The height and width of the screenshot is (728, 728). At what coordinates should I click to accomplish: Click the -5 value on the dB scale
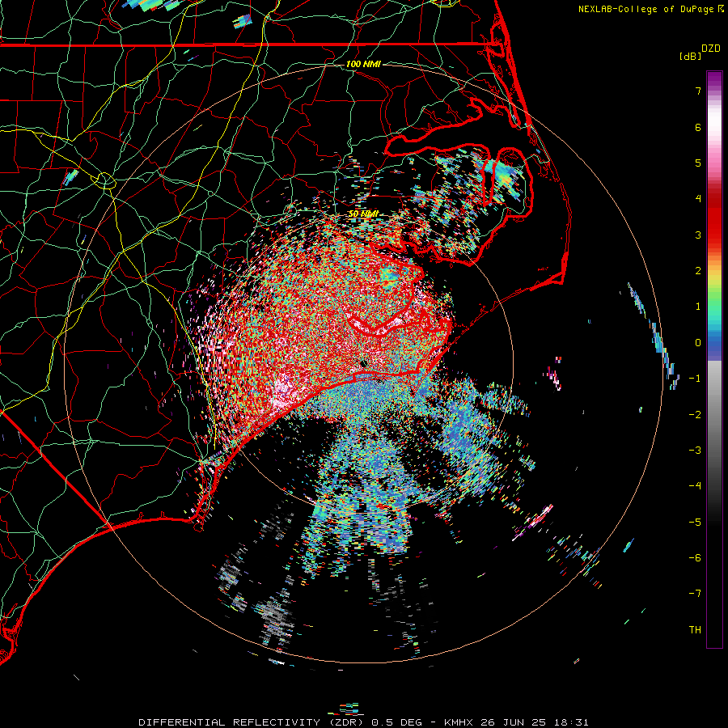pyautogui.click(x=695, y=523)
